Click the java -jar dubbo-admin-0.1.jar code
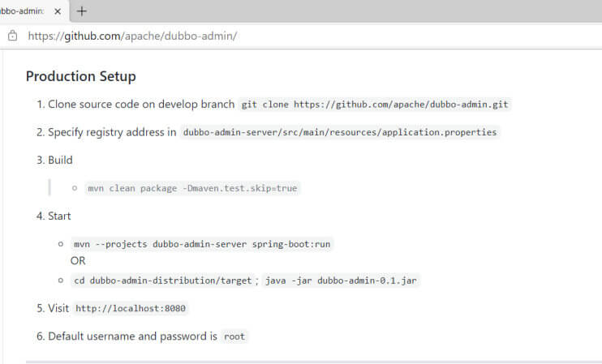 click(x=341, y=280)
